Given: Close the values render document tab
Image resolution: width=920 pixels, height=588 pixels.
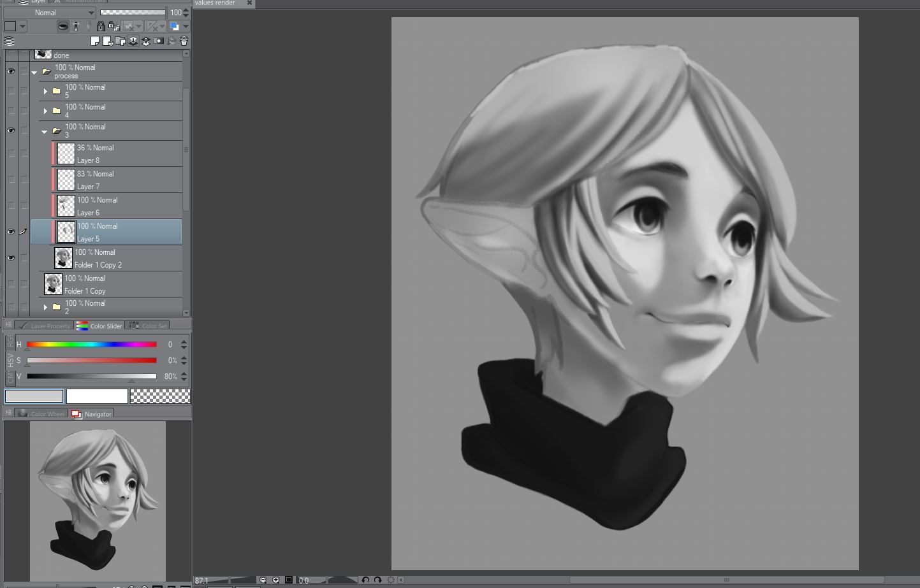Looking at the screenshot, I should [249, 3].
